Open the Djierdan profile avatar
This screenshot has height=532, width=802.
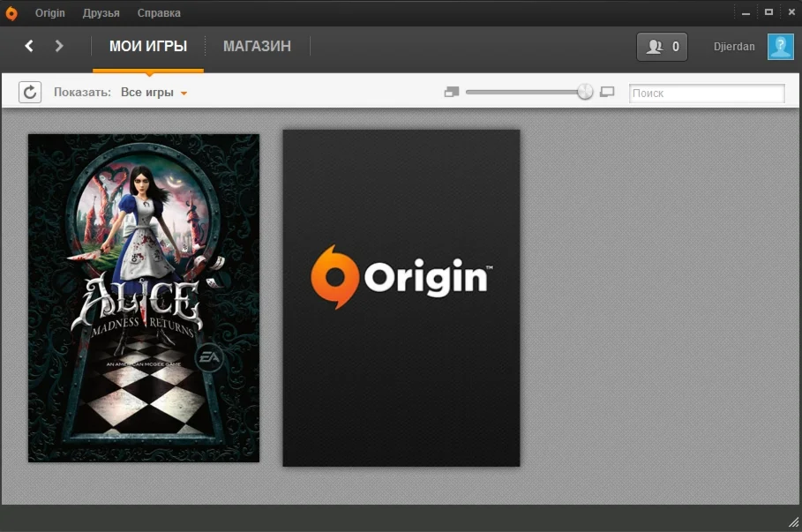pos(780,46)
